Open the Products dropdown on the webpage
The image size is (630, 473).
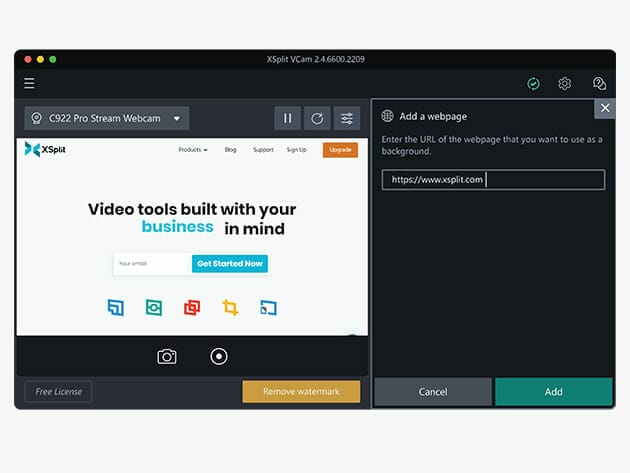pos(193,150)
